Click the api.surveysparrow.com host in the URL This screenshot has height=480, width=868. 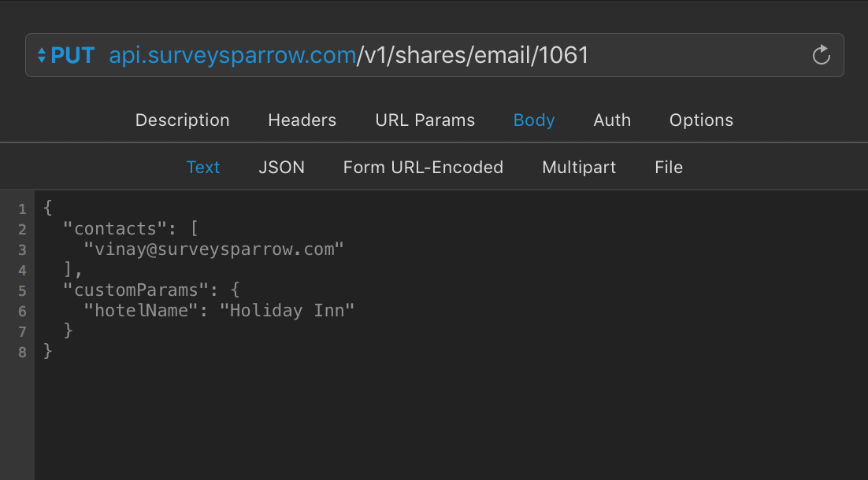(x=232, y=55)
